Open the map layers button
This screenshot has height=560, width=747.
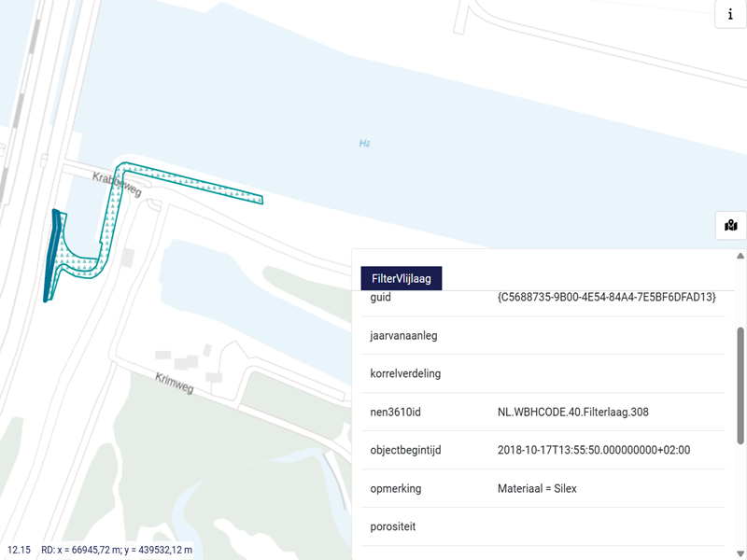(730, 225)
